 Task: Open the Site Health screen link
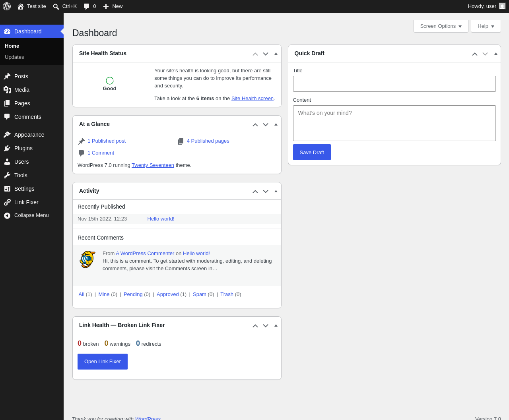click(253, 99)
